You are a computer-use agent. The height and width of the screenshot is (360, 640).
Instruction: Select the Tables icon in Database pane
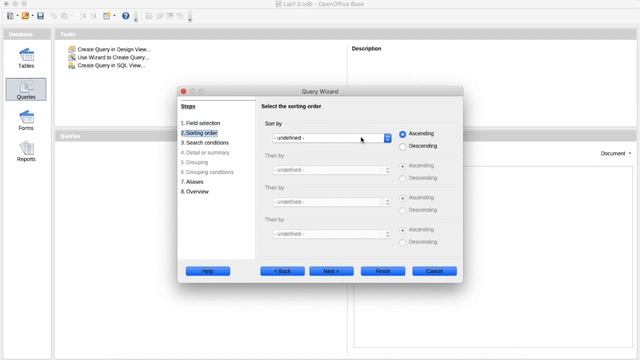click(26, 58)
